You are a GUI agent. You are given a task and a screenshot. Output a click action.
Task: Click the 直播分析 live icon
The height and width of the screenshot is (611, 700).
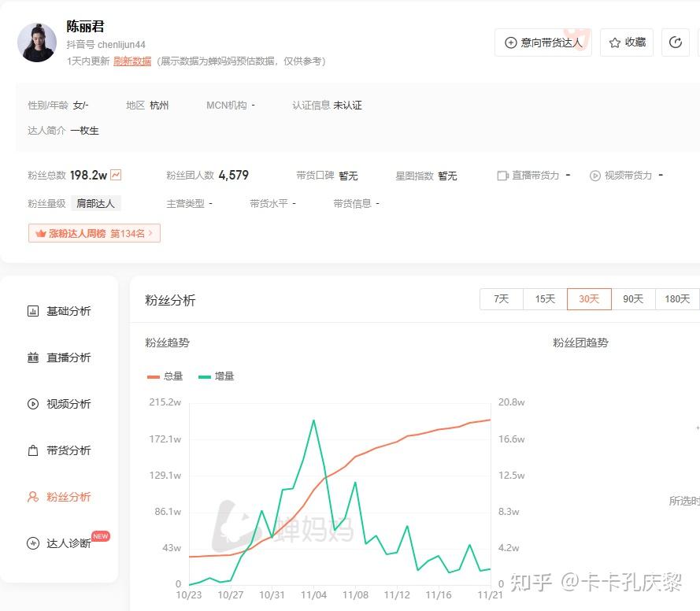(33, 357)
